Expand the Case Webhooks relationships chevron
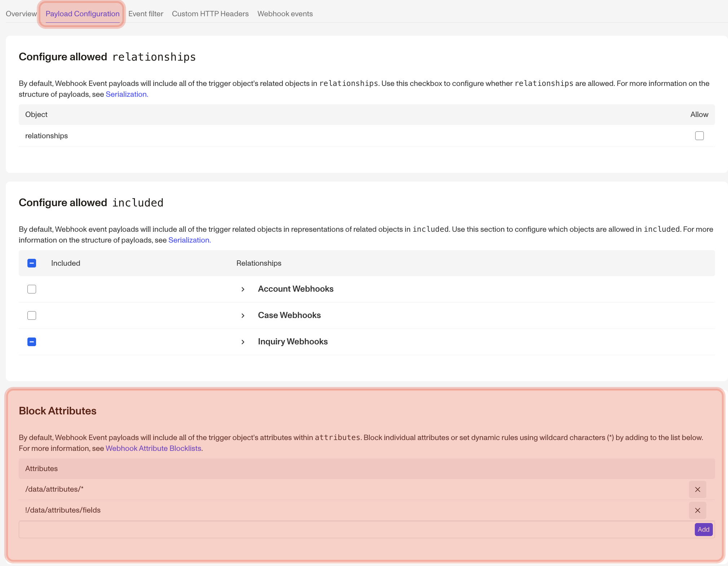This screenshot has height=566, width=728. coord(243,315)
